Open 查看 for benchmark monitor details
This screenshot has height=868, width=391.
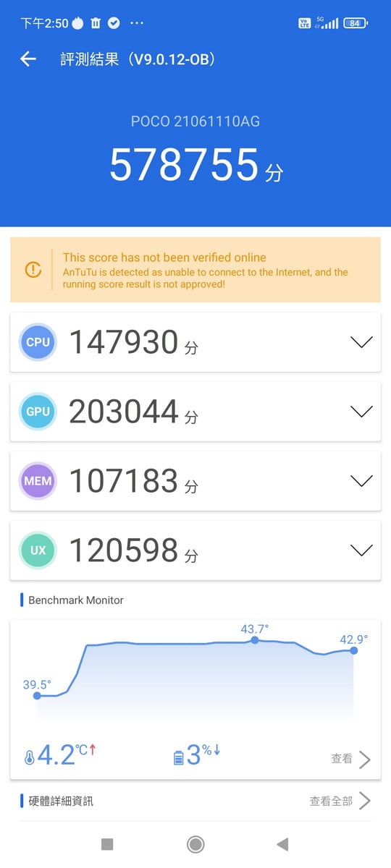350,759
